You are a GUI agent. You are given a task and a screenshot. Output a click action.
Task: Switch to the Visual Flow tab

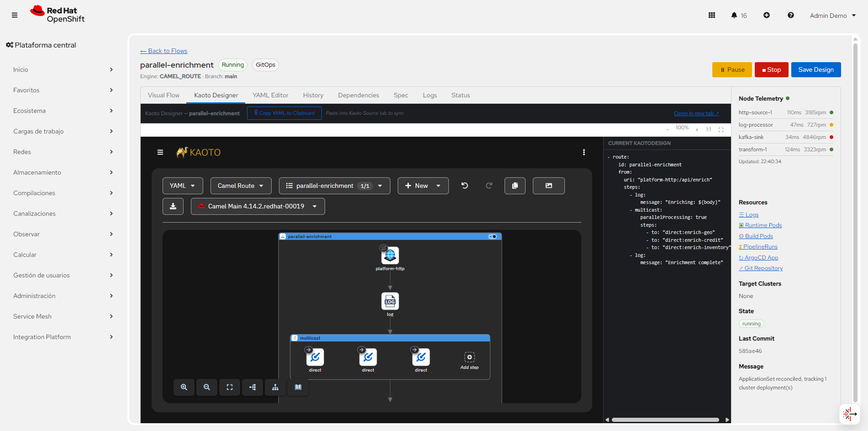163,95
